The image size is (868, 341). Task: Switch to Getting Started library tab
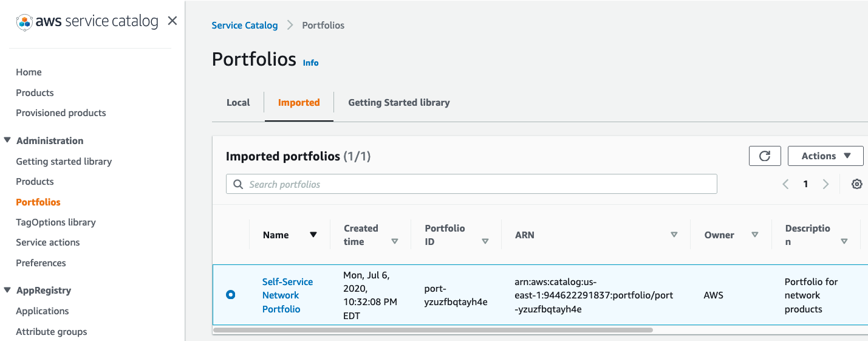(399, 102)
